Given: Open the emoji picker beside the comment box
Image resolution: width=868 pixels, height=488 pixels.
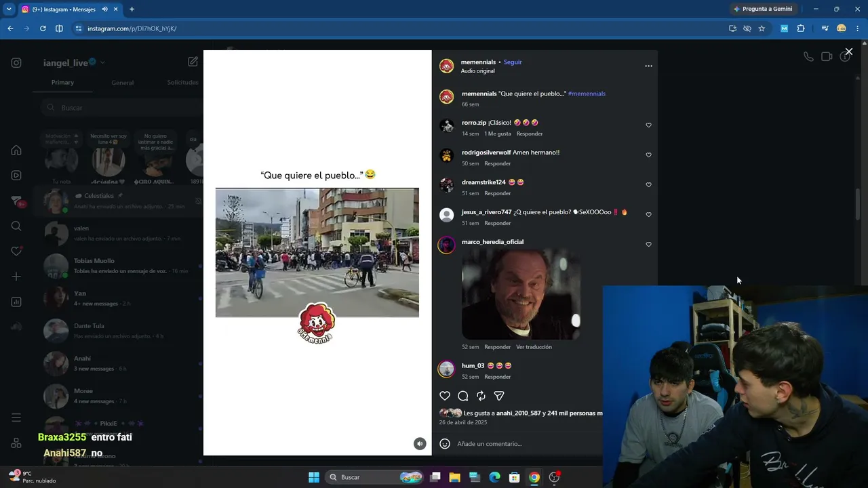Looking at the screenshot, I should (x=445, y=444).
